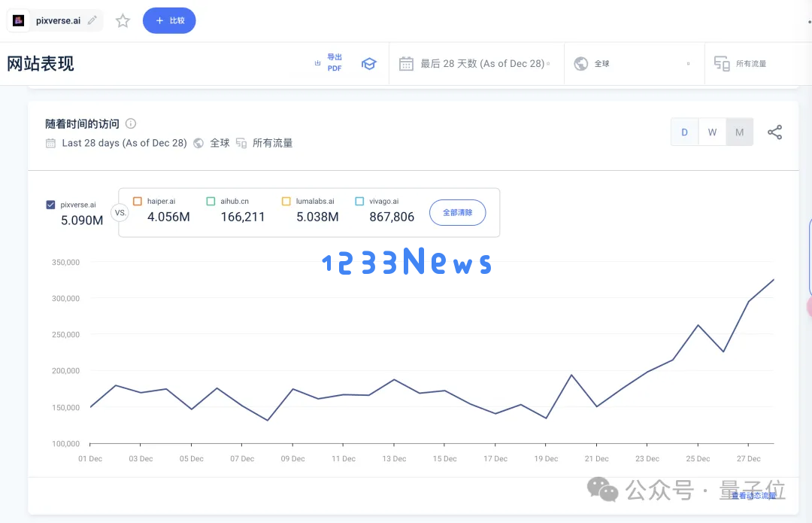Click the pixverse.ai site favicon
Viewport: 812px width, 523px height.
pyautogui.click(x=19, y=21)
